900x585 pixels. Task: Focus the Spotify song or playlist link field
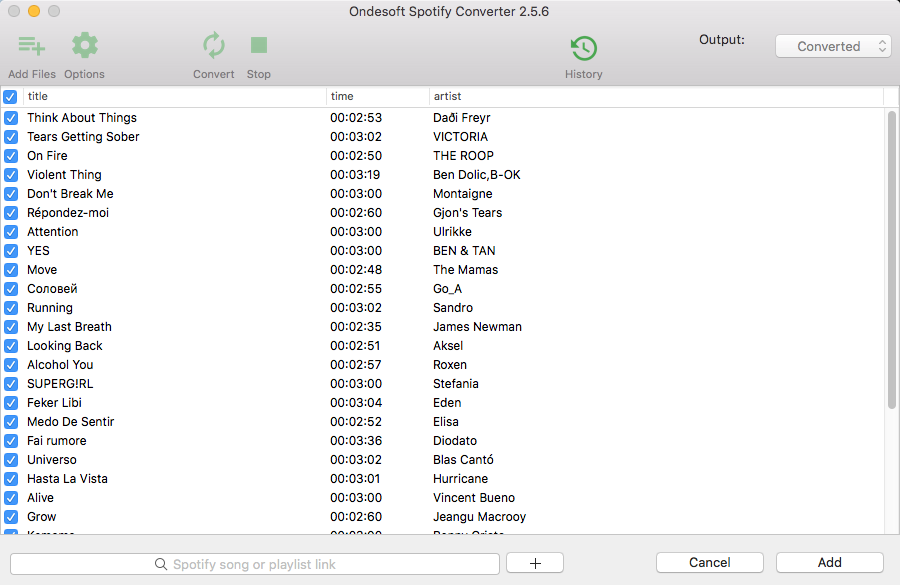click(255, 564)
